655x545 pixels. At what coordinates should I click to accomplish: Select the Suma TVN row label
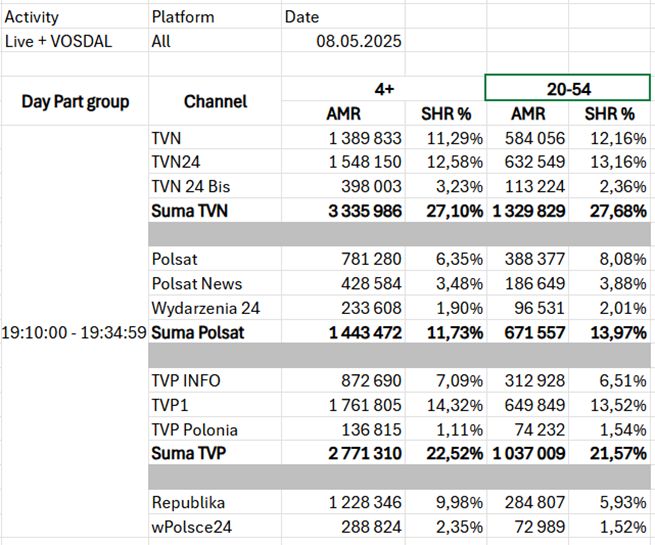point(193,211)
